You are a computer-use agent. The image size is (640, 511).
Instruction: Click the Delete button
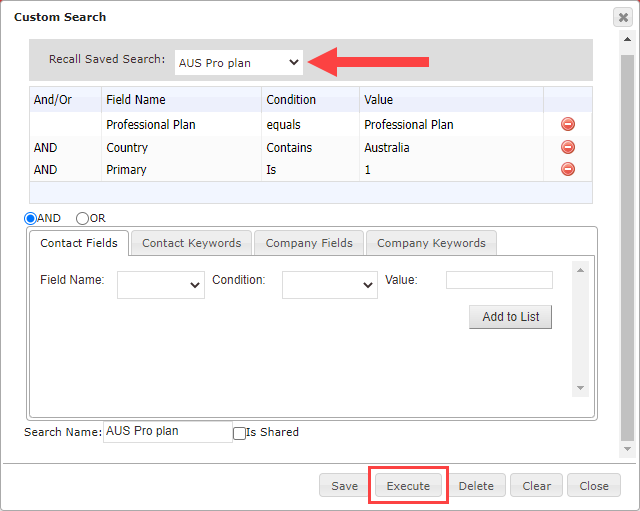pos(476,486)
